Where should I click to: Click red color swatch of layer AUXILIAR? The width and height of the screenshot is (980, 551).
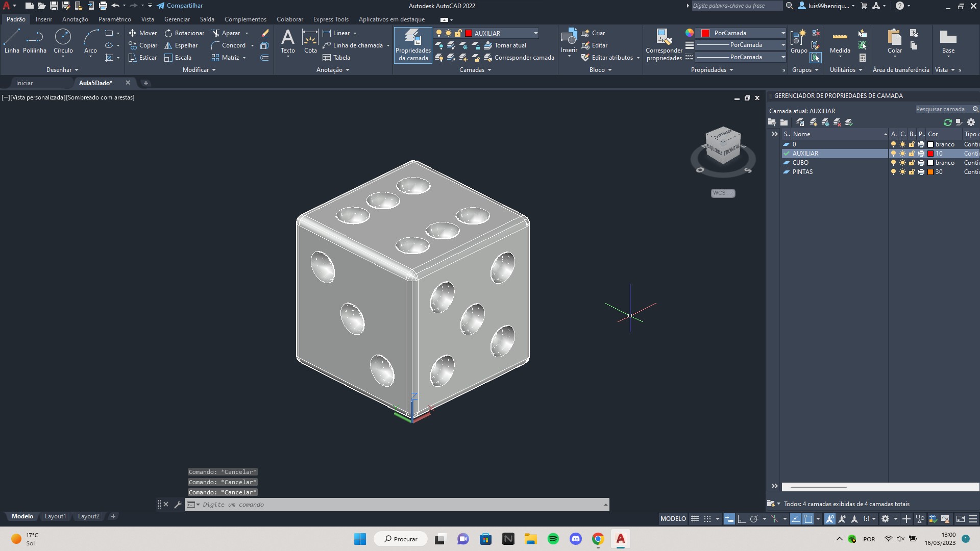930,154
